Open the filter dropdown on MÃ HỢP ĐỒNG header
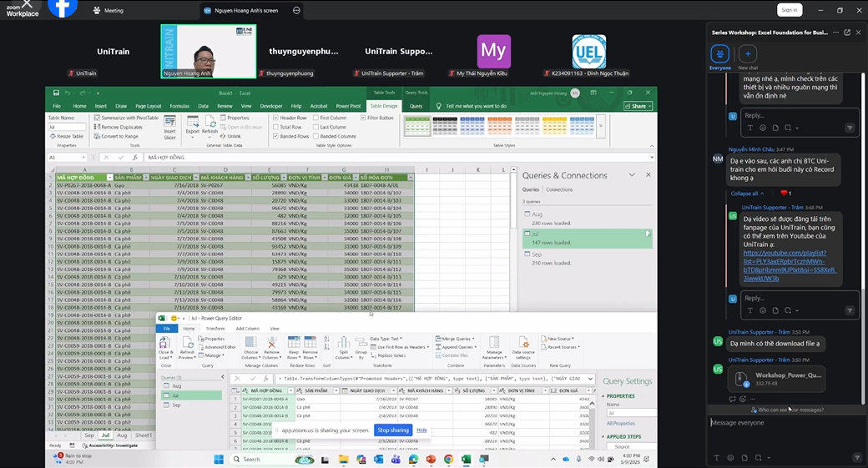Image resolution: width=868 pixels, height=468 pixels. pyautogui.click(x=109, y=178)
